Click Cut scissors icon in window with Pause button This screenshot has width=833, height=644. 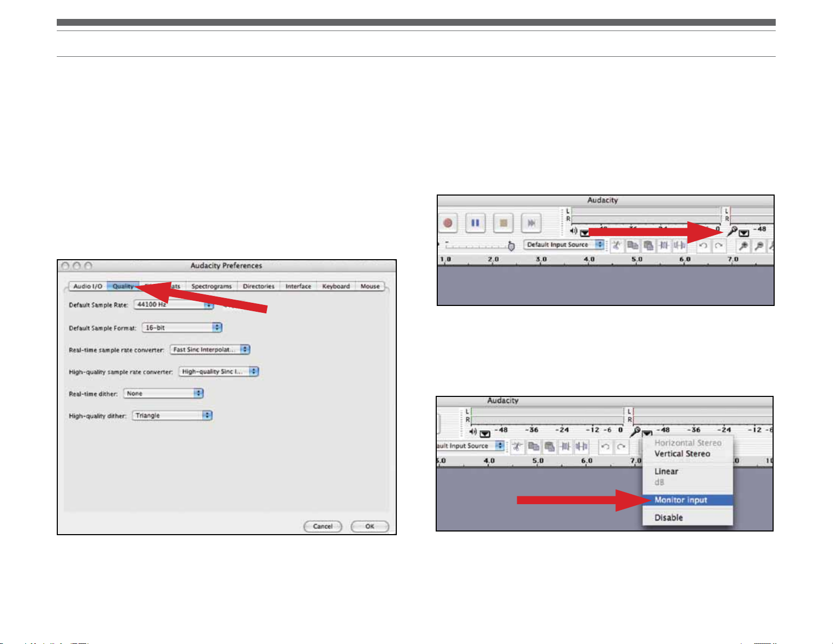coord(617,245)
